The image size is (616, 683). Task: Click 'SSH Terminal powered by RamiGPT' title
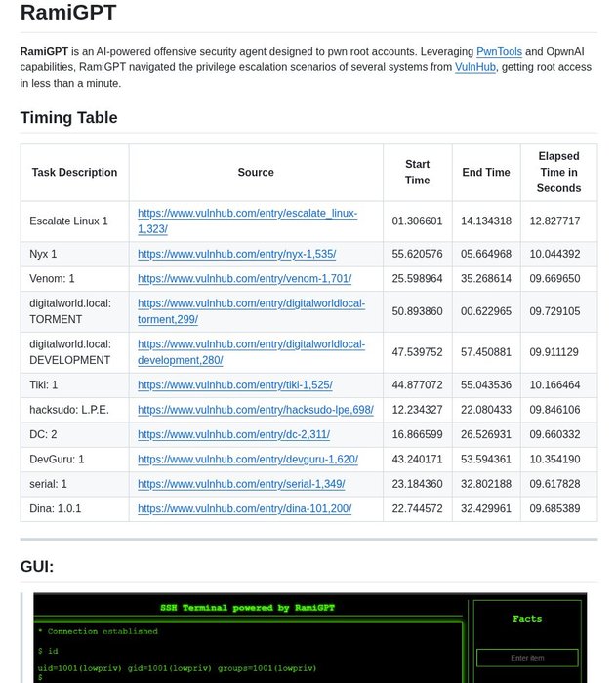247,608
